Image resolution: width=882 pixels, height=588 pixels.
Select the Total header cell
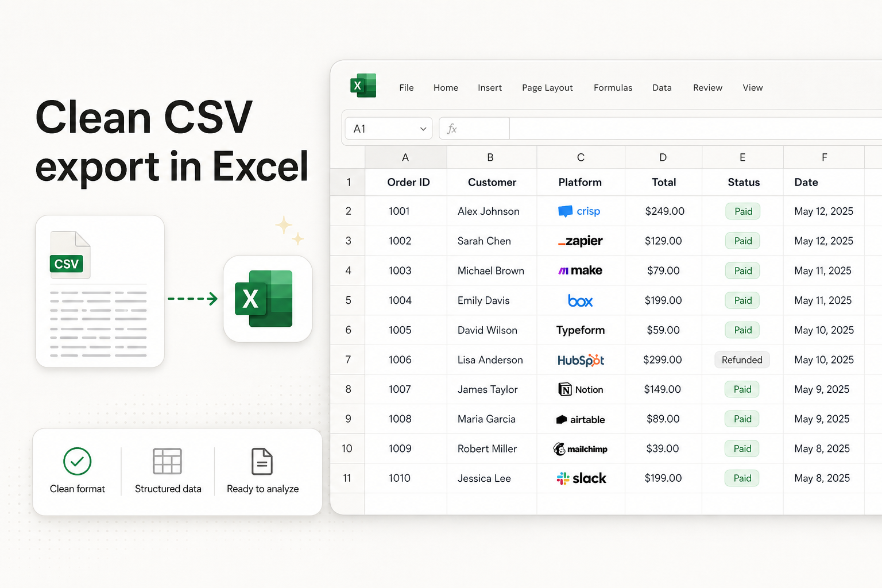[663, 183]
